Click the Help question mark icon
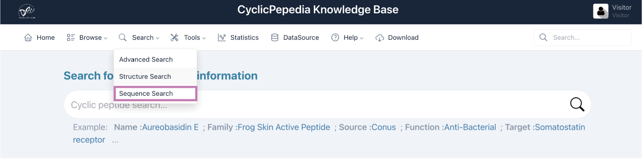Screen dimensions: 644x160 335,37
